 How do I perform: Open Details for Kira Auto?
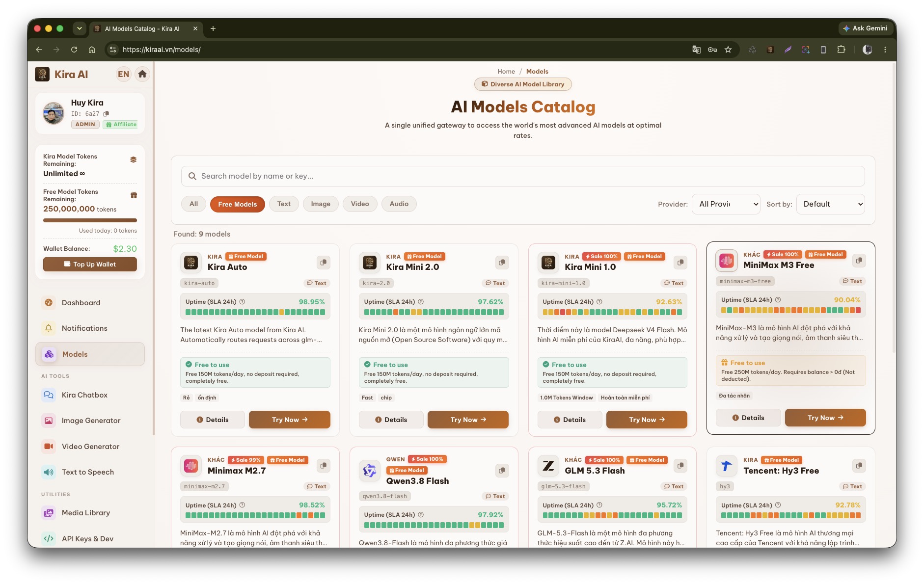coord(213,420)
